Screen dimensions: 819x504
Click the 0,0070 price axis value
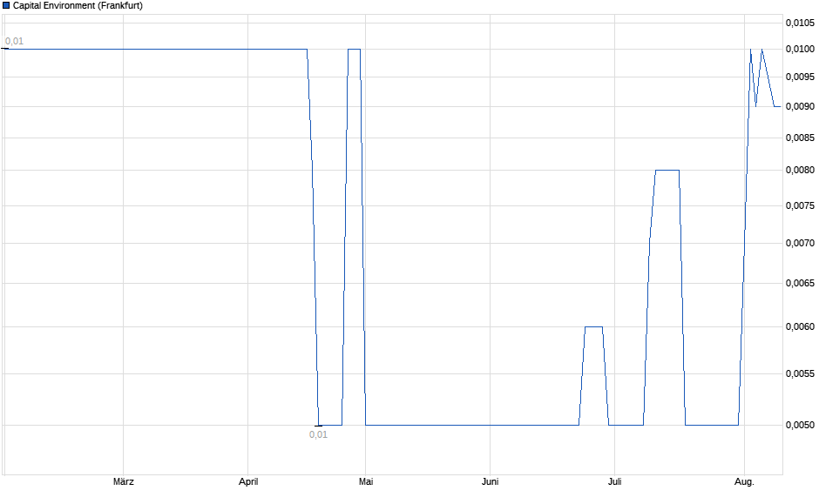800,243
